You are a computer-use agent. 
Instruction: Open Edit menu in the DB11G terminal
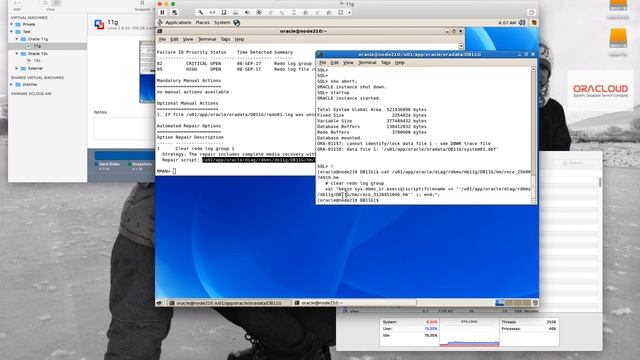tap(335, 62)
